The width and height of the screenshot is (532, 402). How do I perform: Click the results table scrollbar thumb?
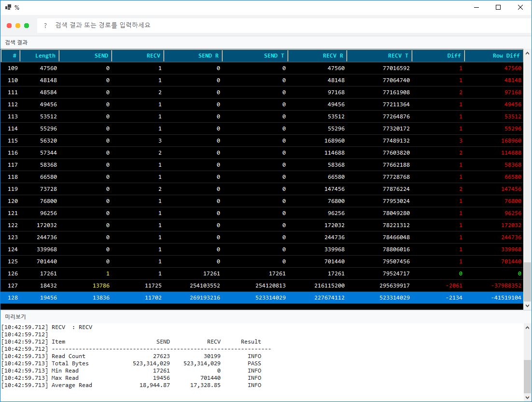click(527, 282)
